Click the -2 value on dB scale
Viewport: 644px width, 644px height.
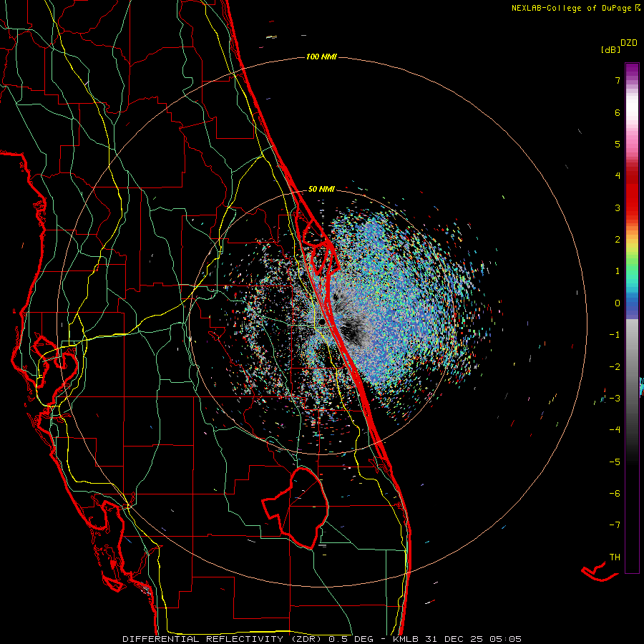tap(615, 367)
